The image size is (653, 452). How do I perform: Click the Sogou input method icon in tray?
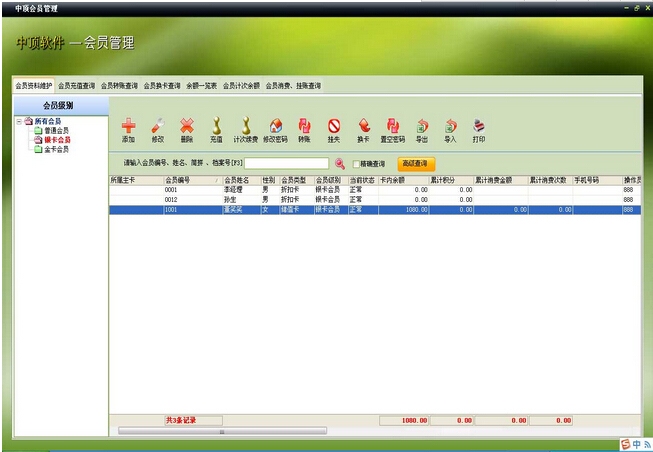coord(625,444)
